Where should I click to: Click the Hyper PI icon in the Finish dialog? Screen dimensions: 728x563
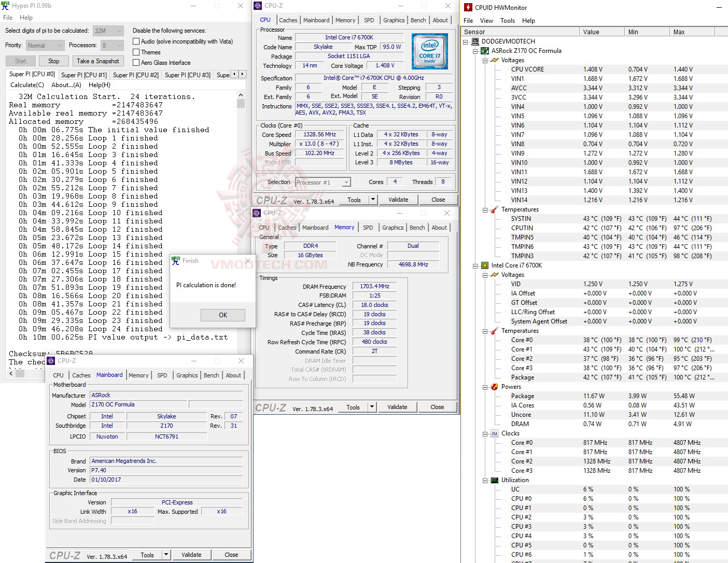(x=176, y=261)
